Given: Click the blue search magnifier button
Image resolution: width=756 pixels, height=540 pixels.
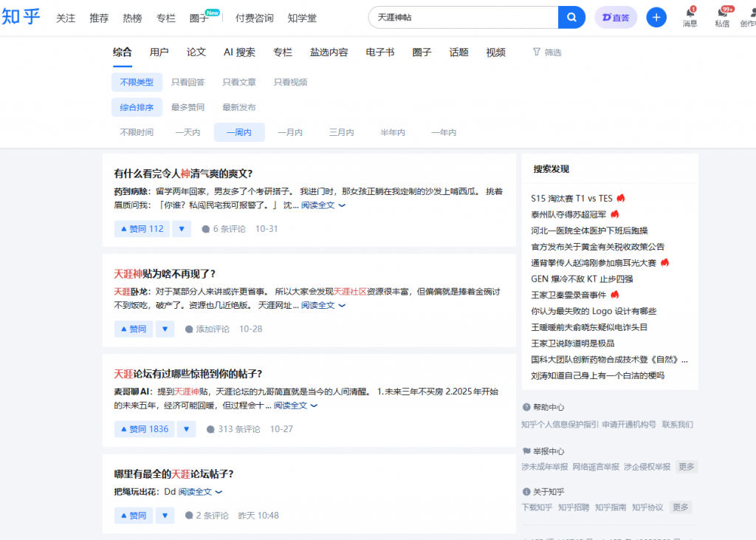Looking at the screenshot, I should [x=571, y=17].
